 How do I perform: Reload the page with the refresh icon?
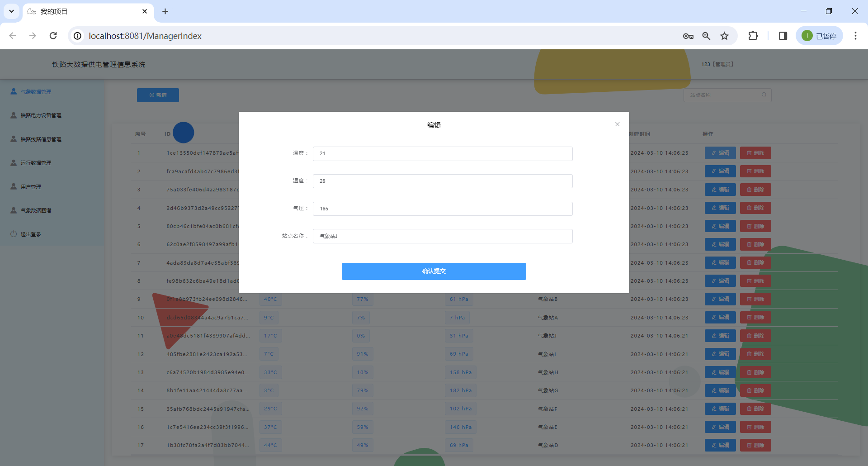[x=53, y=36]
